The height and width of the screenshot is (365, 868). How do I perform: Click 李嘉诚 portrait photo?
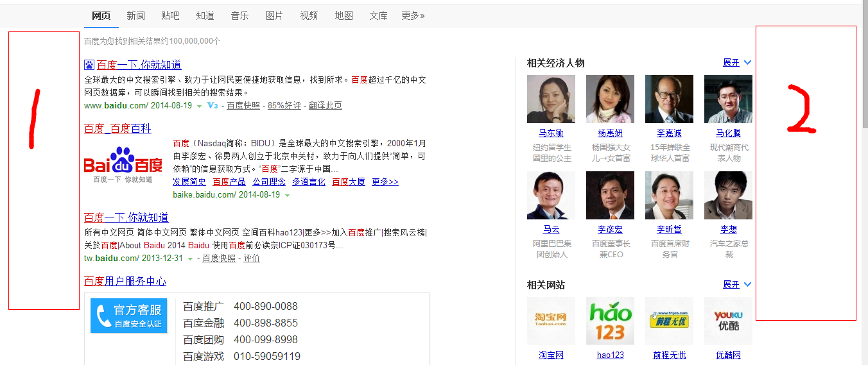pos(669,99)
